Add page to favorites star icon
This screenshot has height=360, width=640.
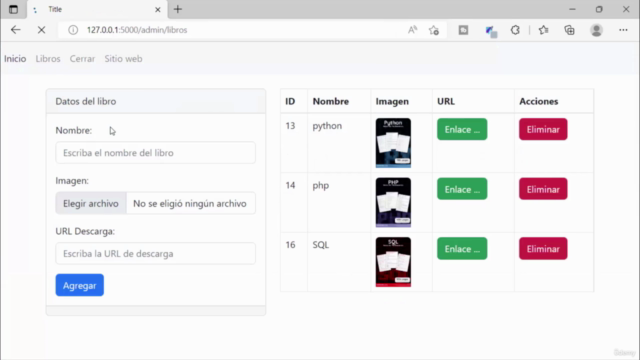434,30
